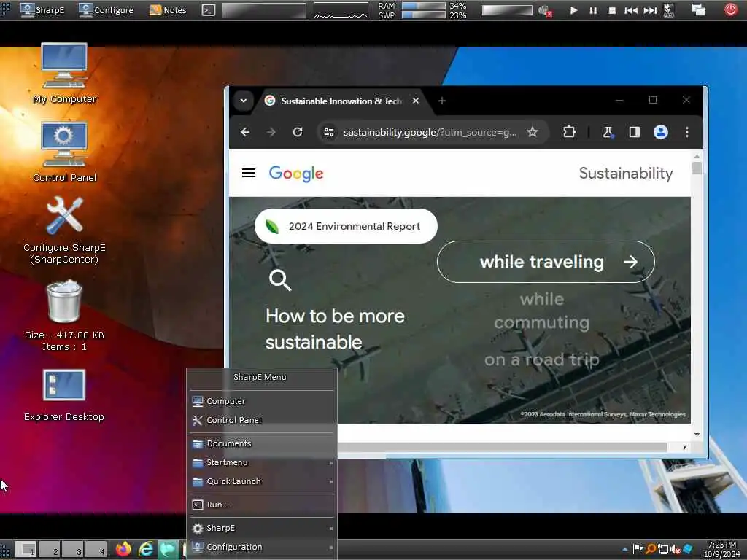Viewport: 747px width, 560px height.
Task: Open the SharpE button in top bar
Action: [x=42, y=10]
